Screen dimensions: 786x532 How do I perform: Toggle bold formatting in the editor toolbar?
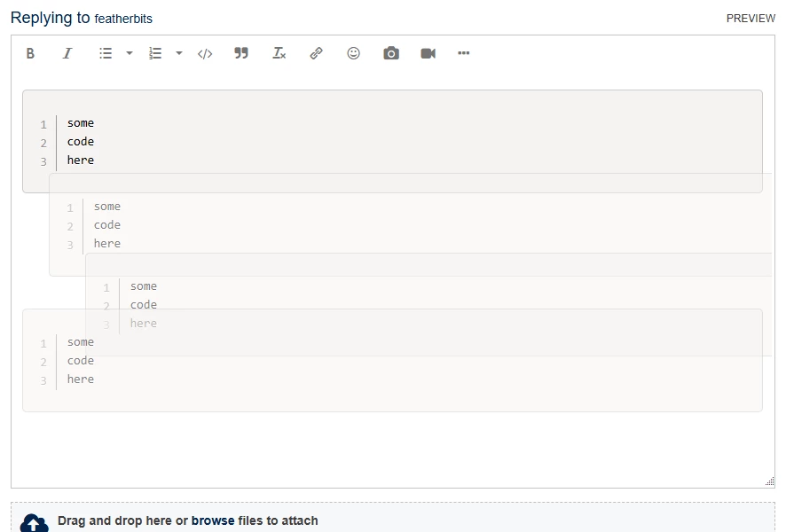(x=30, y=53)
